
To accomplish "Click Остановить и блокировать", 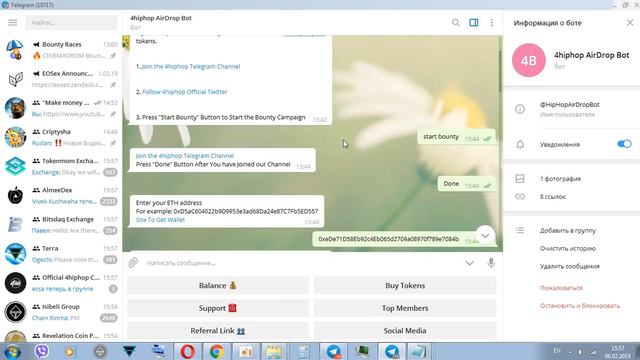I will tap(580, 306).
